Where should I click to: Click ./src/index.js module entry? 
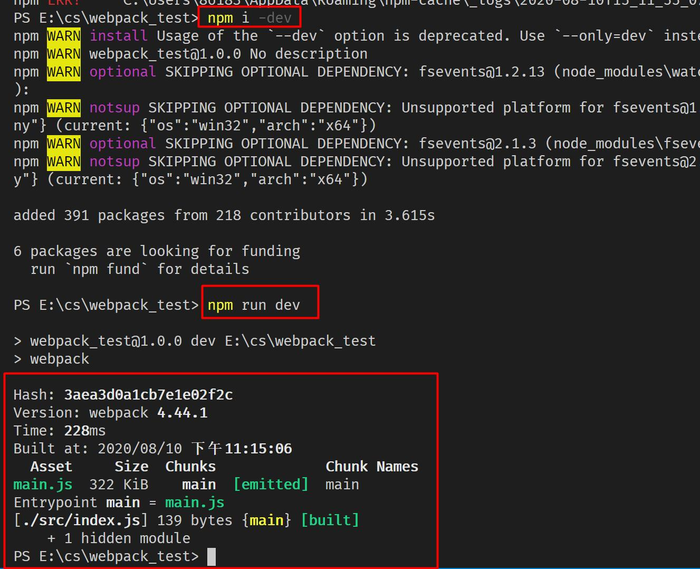tap(80, 520)
